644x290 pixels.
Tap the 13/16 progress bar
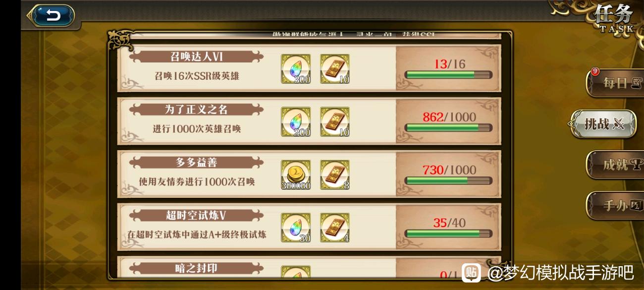pyautogui.click(x=449, y=75)
